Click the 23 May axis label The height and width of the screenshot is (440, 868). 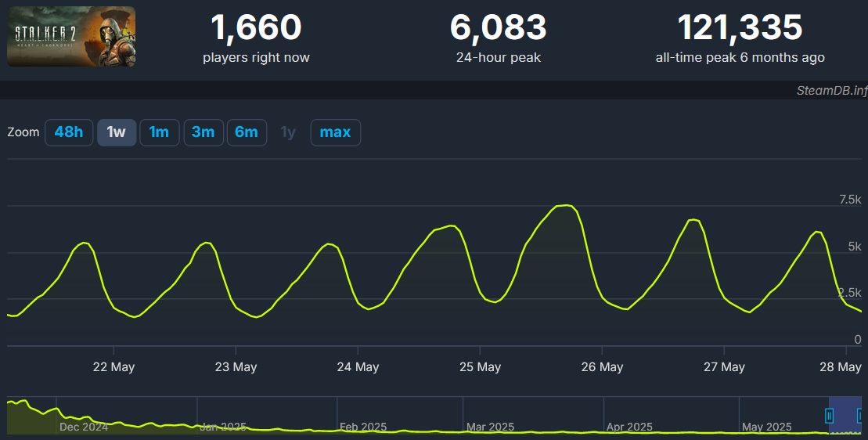click(x=236, y=367)
